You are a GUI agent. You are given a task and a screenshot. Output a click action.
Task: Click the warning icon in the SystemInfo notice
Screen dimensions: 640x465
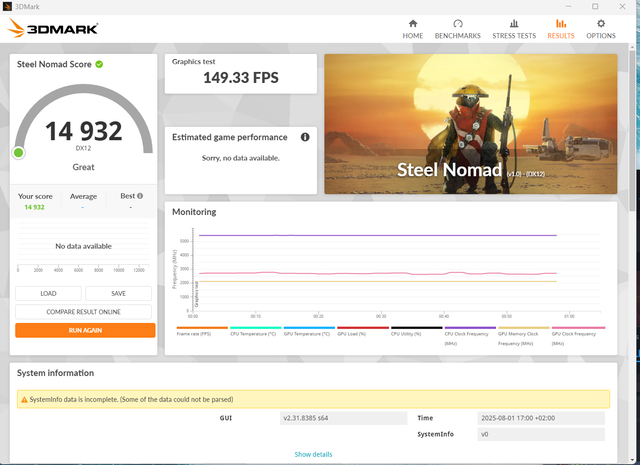pos(24,400)
